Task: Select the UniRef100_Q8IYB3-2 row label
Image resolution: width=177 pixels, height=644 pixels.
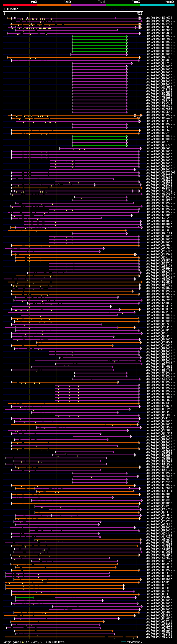Action: [160, 173]
